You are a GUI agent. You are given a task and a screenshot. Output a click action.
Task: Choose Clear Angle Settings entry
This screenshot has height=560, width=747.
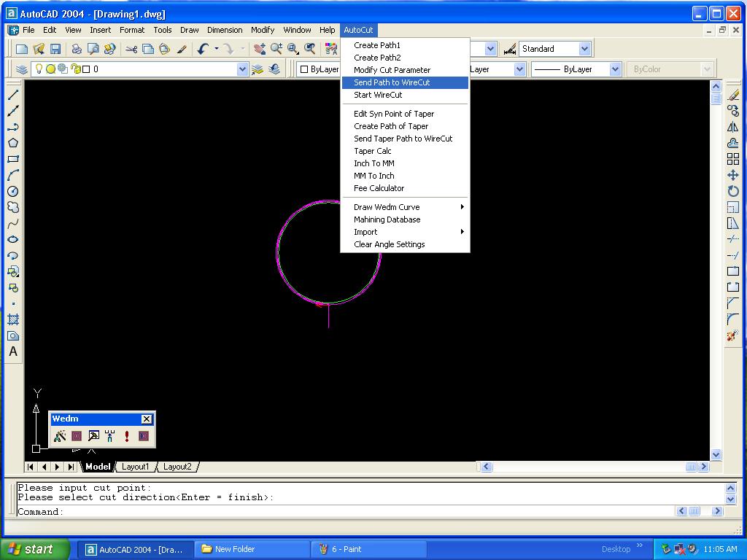[x=405, y=244]
